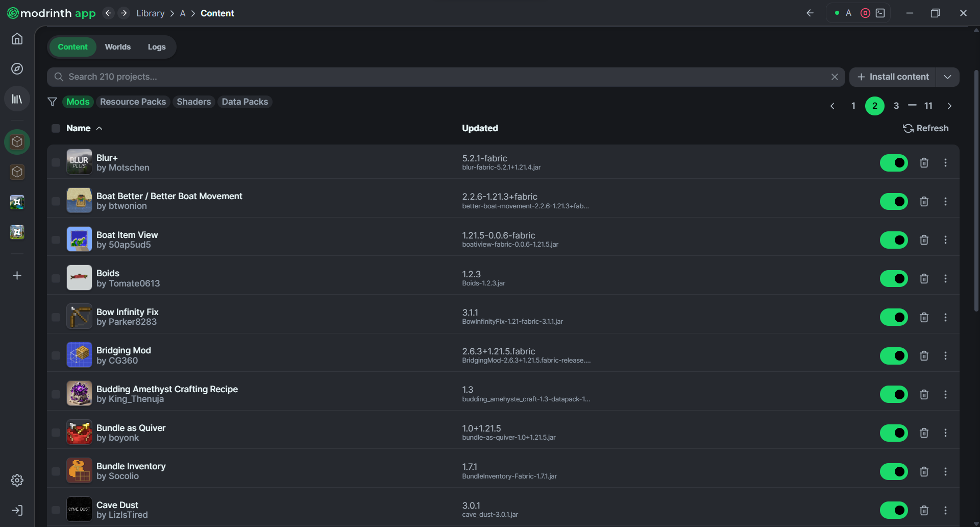Delete Blur+ mod with trash icon

click(924, 163)
